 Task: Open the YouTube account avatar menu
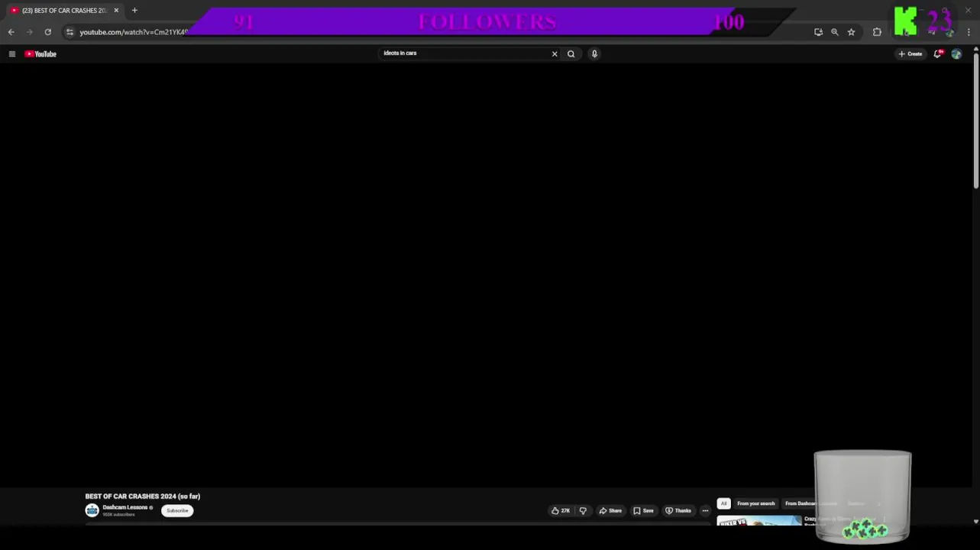[x=956, y=53]
